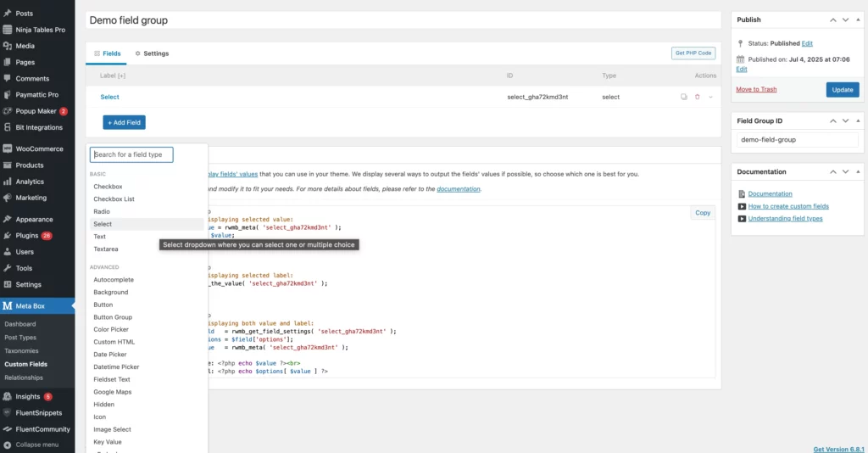Switch to the Fields tab

point(106,53)
